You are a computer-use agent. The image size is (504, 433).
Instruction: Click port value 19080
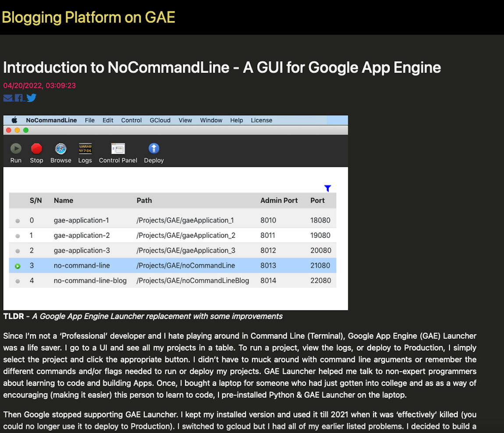320,236
